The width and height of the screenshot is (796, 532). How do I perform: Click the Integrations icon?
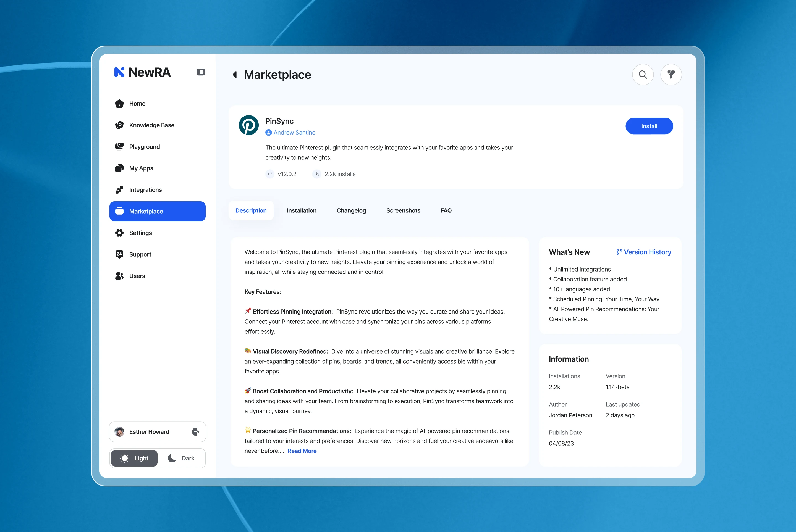[119, 190]
